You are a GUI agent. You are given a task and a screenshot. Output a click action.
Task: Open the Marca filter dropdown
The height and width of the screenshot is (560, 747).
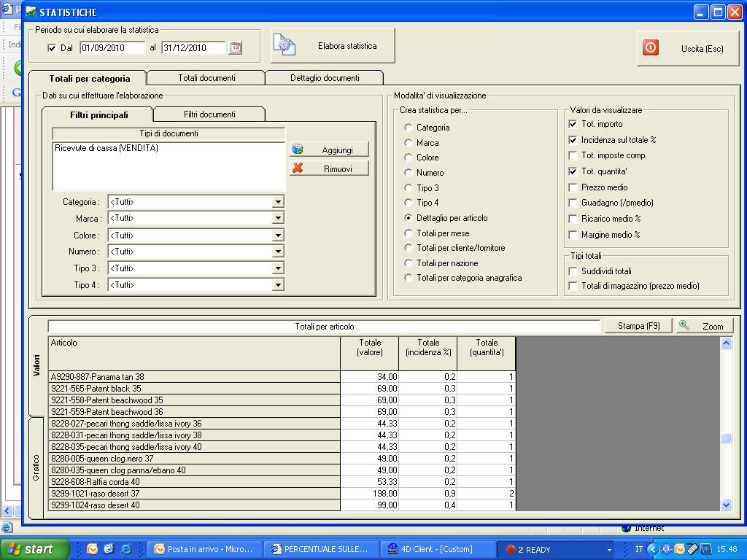278,218
